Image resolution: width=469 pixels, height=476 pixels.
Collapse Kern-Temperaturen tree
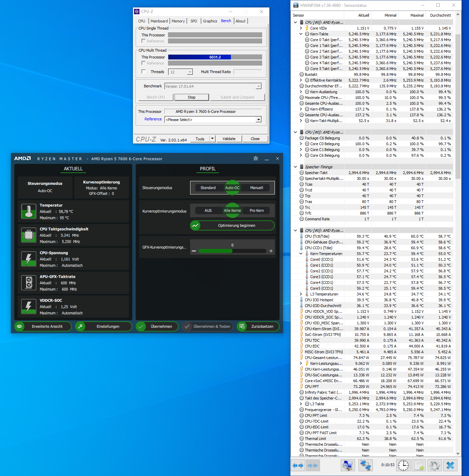click(301, 254)
